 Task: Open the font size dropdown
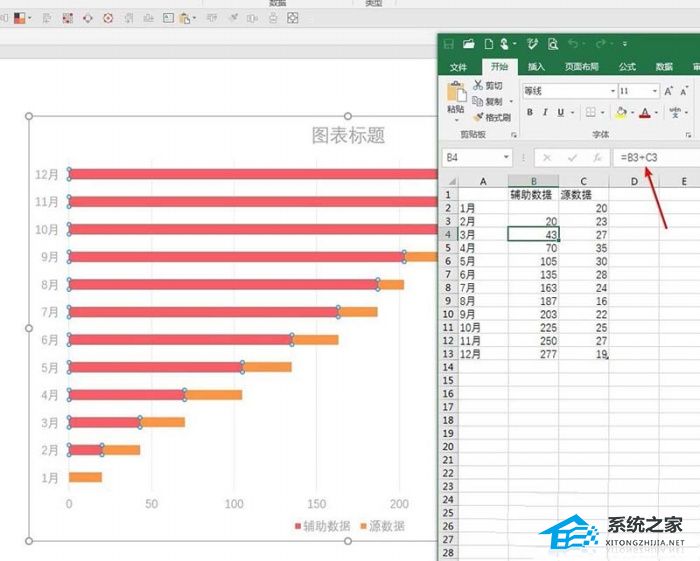click(654, 91)
